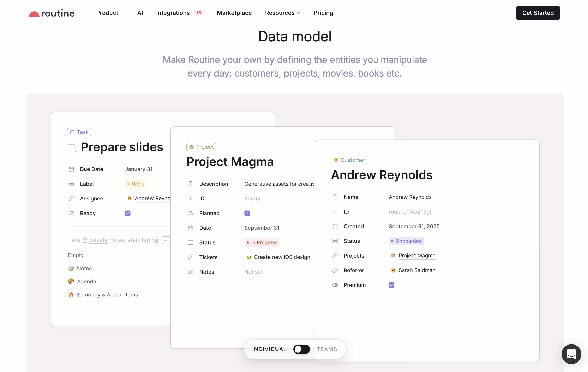Click the calendar icon beside Due Date
Image resolution: width=588 pixels, height=372 pixels.
tap(71, 169)
